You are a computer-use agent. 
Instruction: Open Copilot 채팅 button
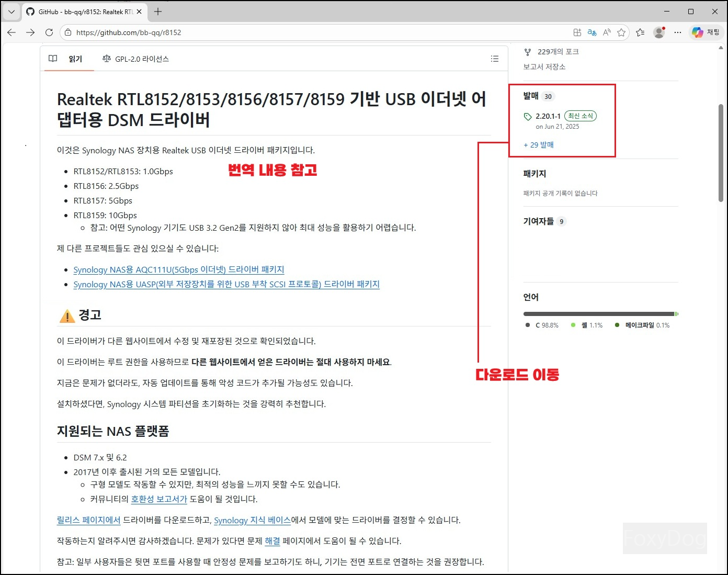pos(706,32)
